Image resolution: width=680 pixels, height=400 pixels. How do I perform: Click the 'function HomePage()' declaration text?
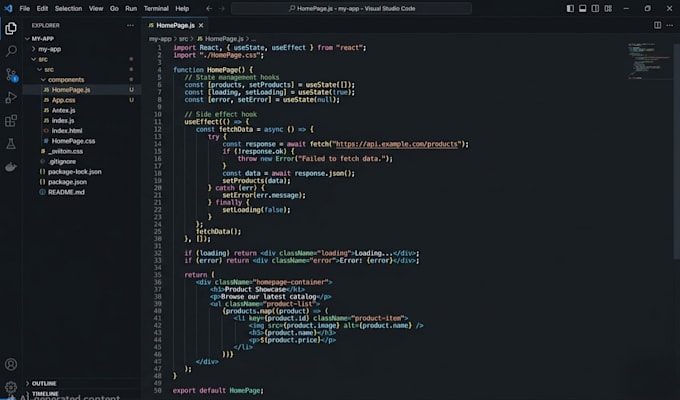coord(209,70)
